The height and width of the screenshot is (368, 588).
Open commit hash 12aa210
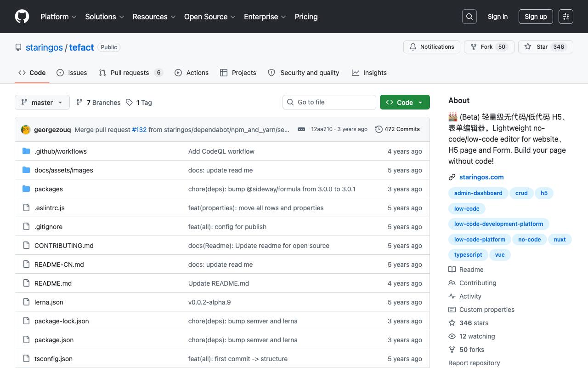pos(322,129)
